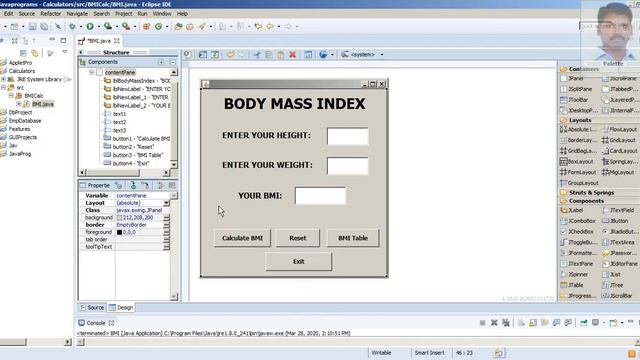The height and width of the screenshot is (360, 640).
Task: Select button4 - "Exit" in components tree
Action: click(127, 163)
